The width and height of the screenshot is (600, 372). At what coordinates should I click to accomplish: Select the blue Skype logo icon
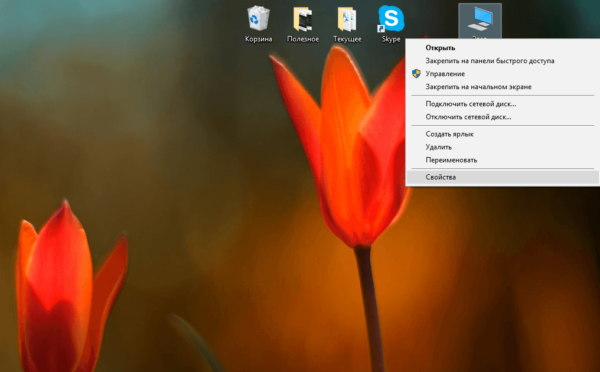click(x=391, y=18)
